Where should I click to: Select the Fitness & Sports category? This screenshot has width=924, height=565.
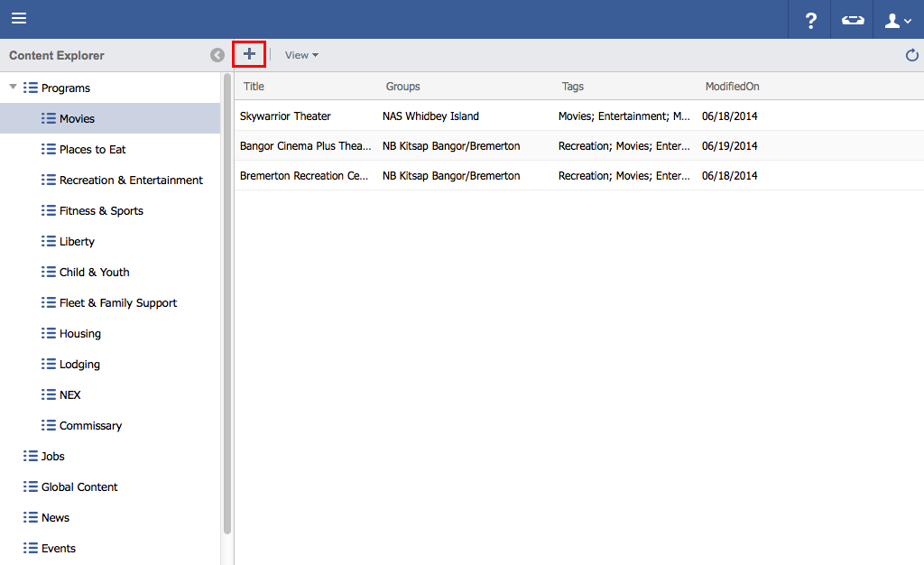pos(101,210)
